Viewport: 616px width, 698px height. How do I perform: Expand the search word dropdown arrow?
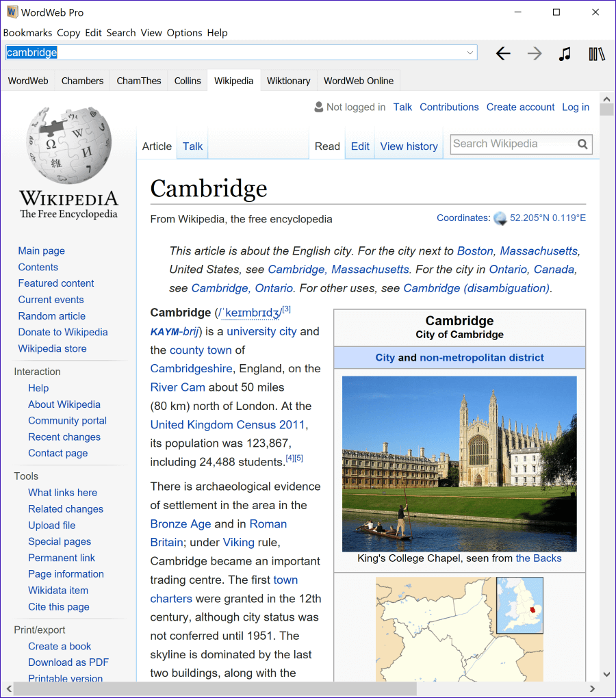click(x=470, y=53)
